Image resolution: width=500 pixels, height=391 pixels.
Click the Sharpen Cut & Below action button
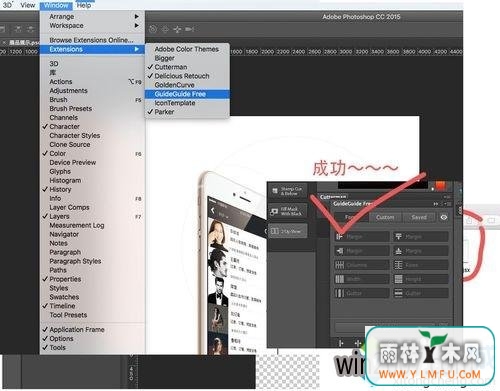pos(288,191)
